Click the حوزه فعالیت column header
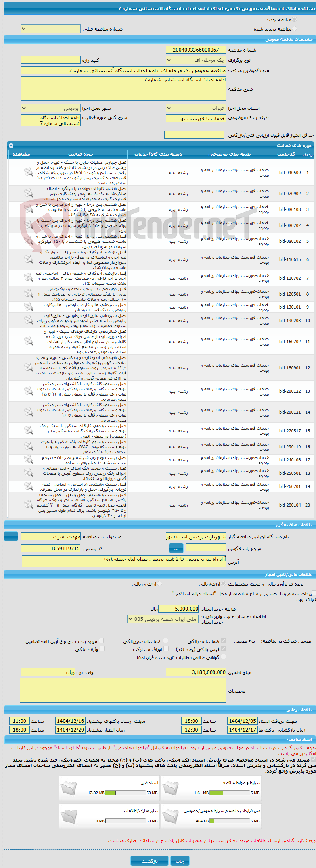The width and height of the screenshot is (316, 868). click(81, 154)
